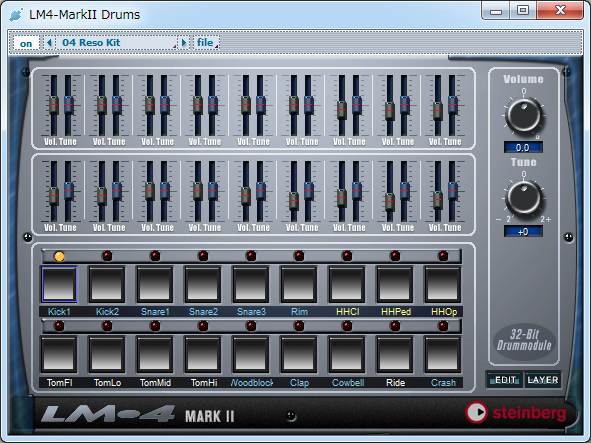Open the 04 Reso Kit preset list
This screenshot has height=443, width=591.
coord(117,43)
